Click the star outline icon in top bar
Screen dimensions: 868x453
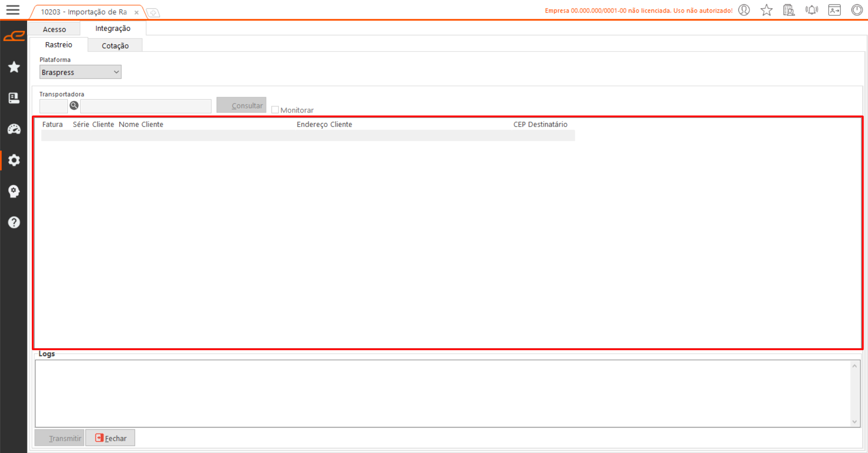tap(766, 10)
